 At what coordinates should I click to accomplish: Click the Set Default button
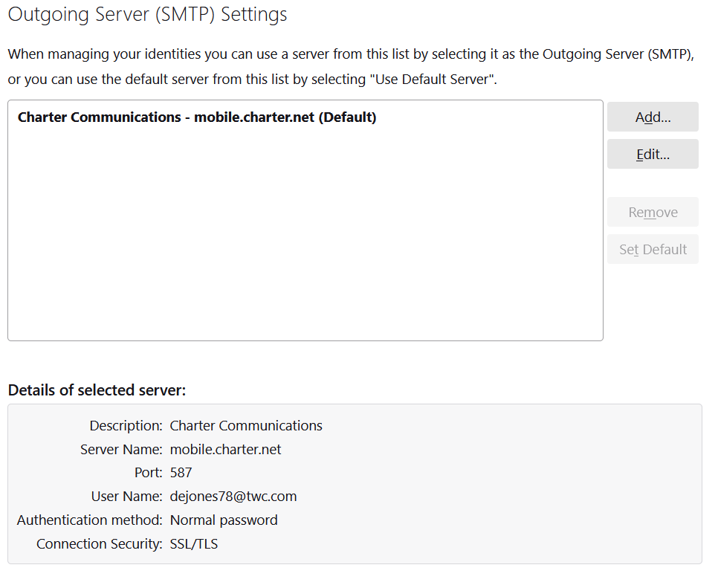coord(653,249)
